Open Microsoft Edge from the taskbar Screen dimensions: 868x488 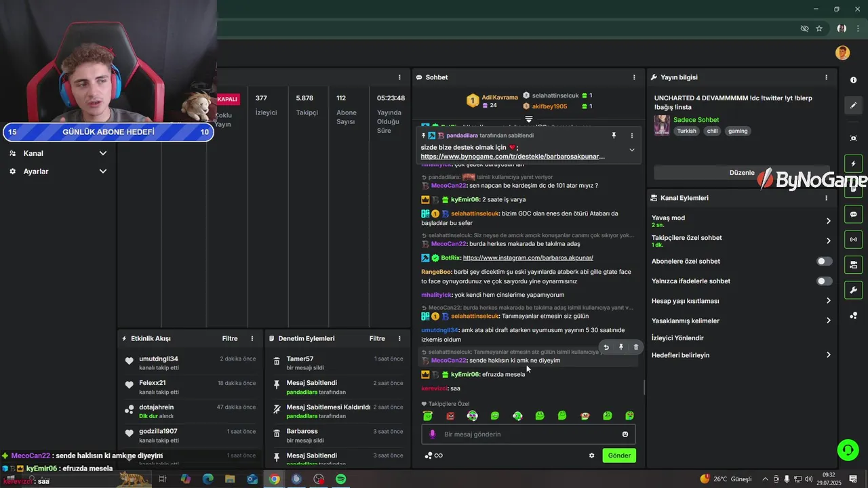[x=208, y=479]
